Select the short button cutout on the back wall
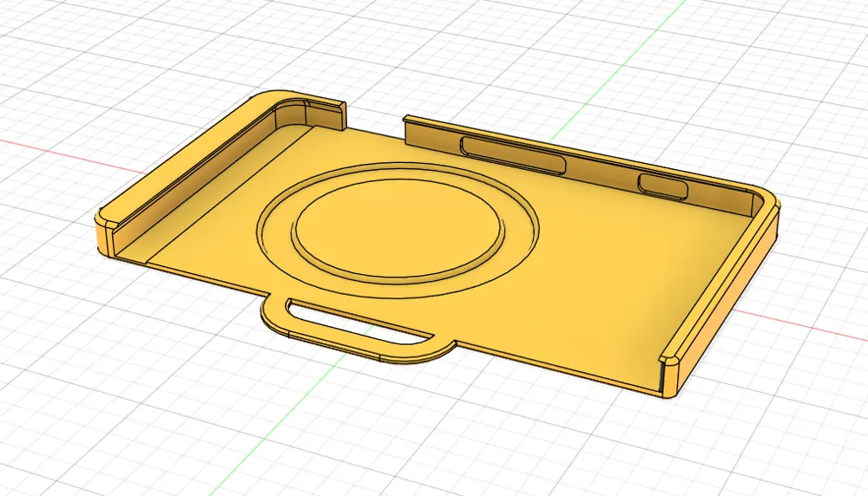Viewport: 868px width, 496px height. point(663,186)
